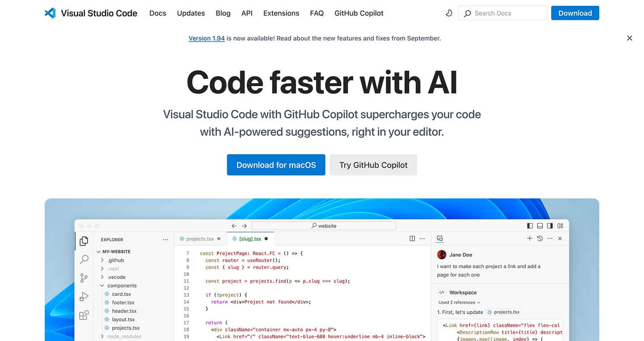Toggle the secondary sidebar layout icon
Screen dimensions: 644x341
[x=550, y=226]
